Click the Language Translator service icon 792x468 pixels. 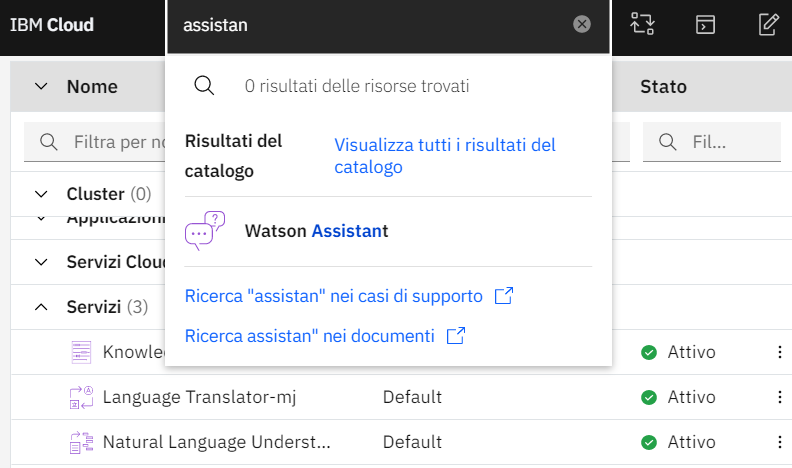coord(81,397)
